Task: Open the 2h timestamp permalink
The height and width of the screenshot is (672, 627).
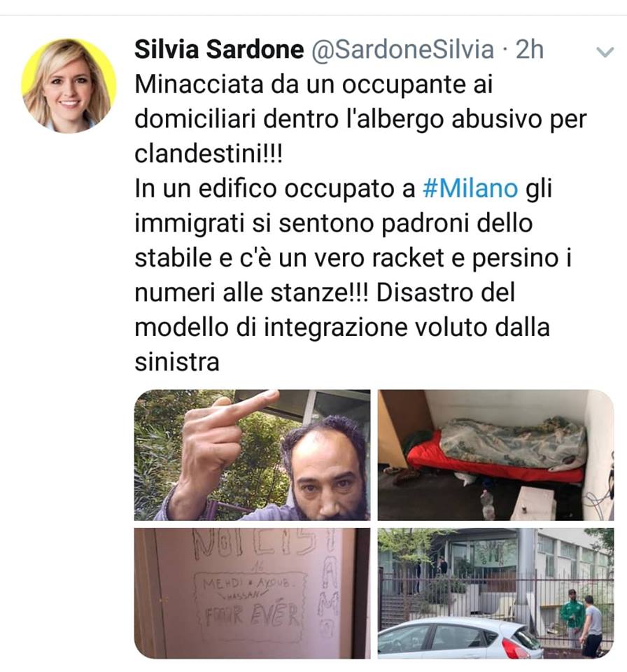Action: click(x=530, y=50)
